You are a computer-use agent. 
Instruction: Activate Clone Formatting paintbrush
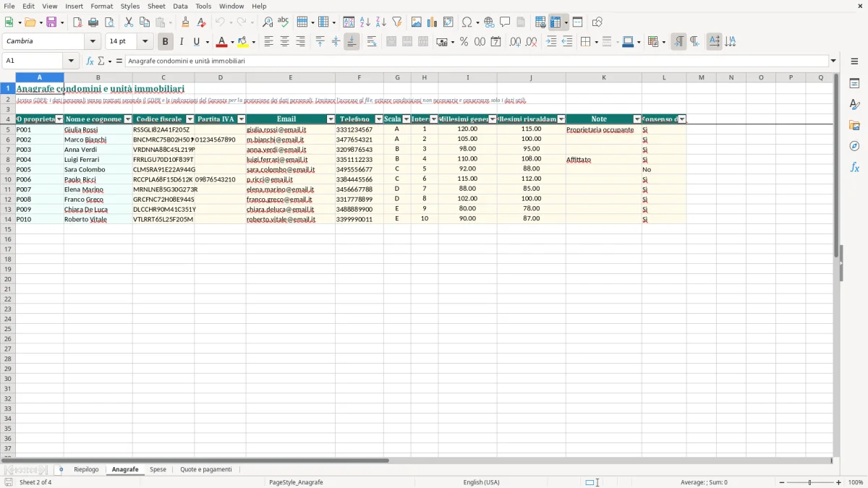coord(185,22)
